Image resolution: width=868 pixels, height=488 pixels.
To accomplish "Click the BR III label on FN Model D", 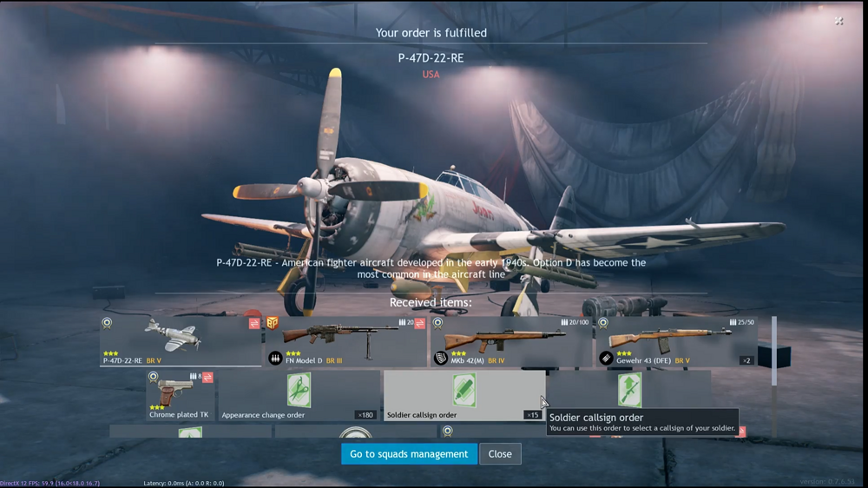I will [334, 360].
